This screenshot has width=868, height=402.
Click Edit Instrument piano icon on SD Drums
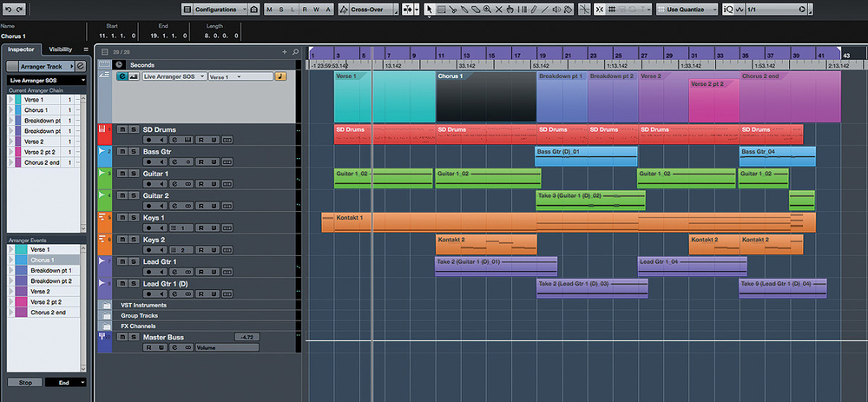[187, 139]
